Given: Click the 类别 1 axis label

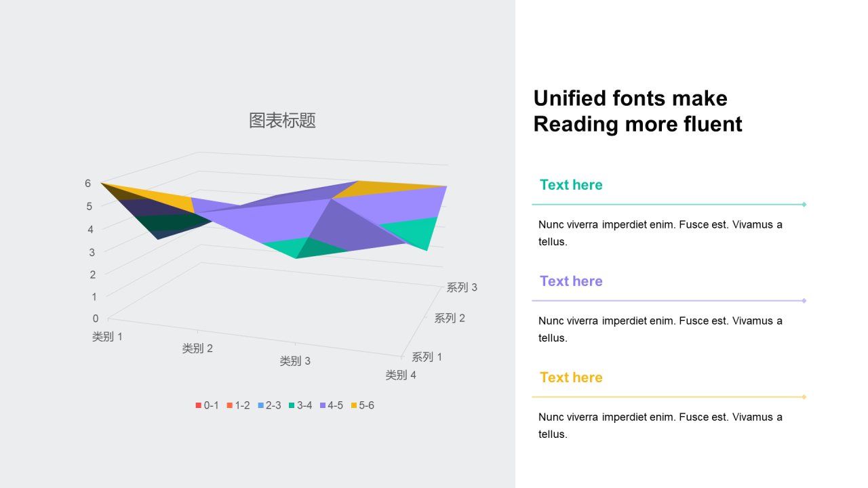Looking at the screenshot, I should tap(107, 336).
